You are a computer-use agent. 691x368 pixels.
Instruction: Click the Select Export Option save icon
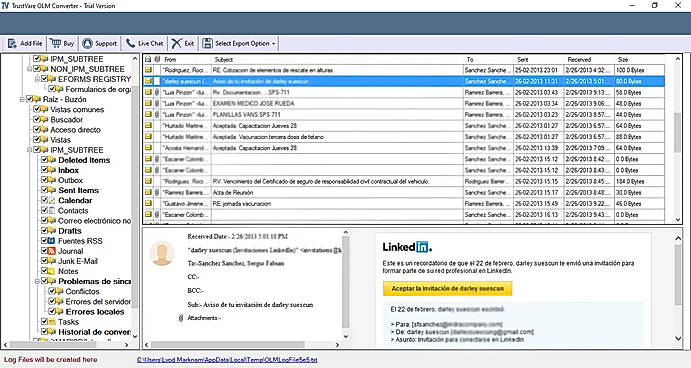coord(207,43)
